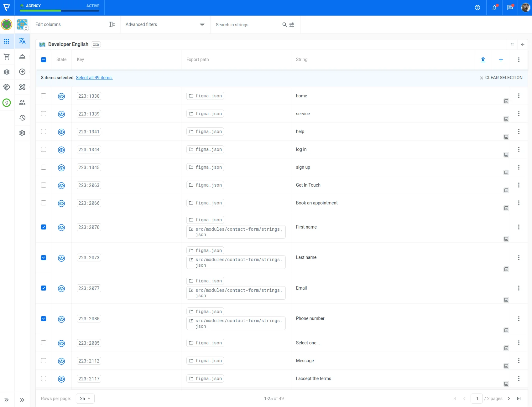Select the Agency Active tab

60,8
